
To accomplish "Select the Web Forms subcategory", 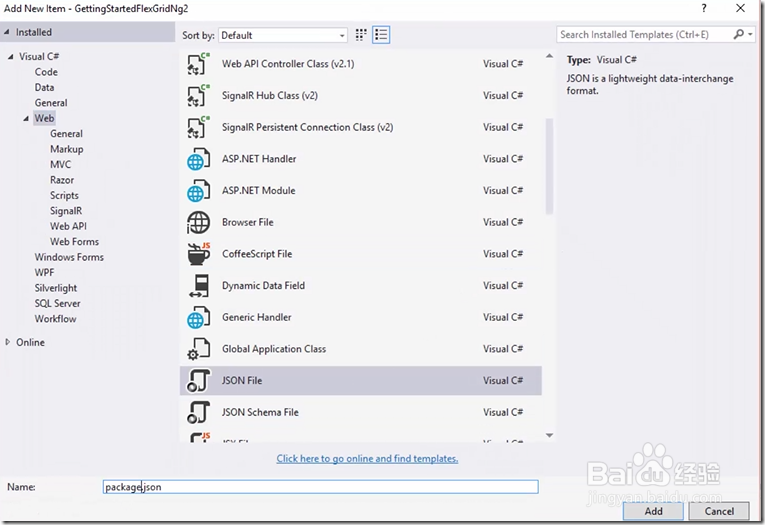I will 74,242.
